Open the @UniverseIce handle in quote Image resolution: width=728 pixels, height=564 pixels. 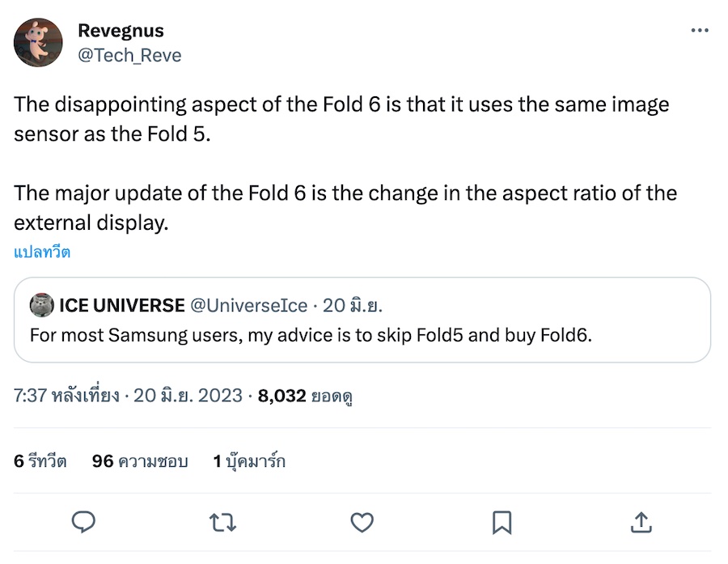point(248,306)
